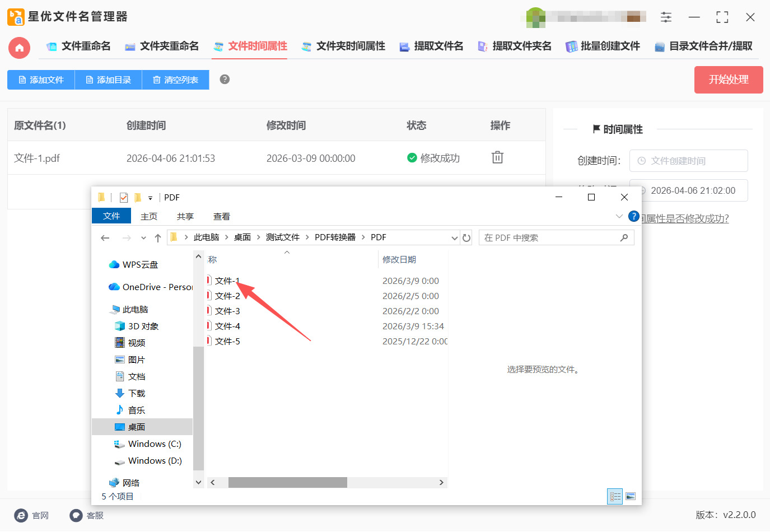Open the settings sliders icon in title bar

pyautogui.click(x=666, y=17)
